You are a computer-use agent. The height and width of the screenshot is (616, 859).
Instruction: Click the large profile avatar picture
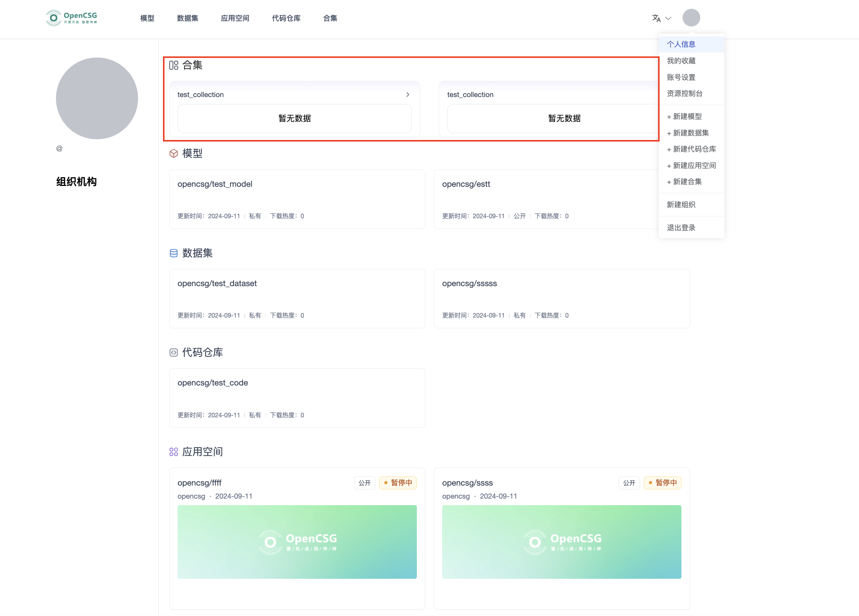(97, 98)
